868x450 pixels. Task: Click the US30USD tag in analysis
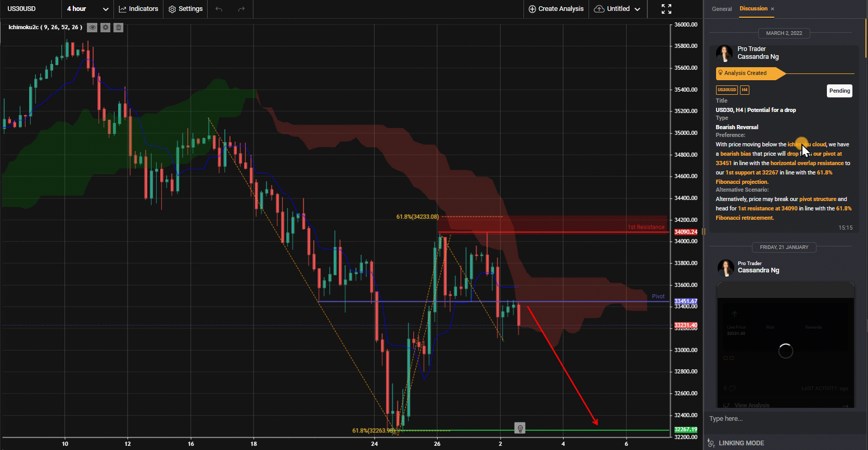coord(727,90)
